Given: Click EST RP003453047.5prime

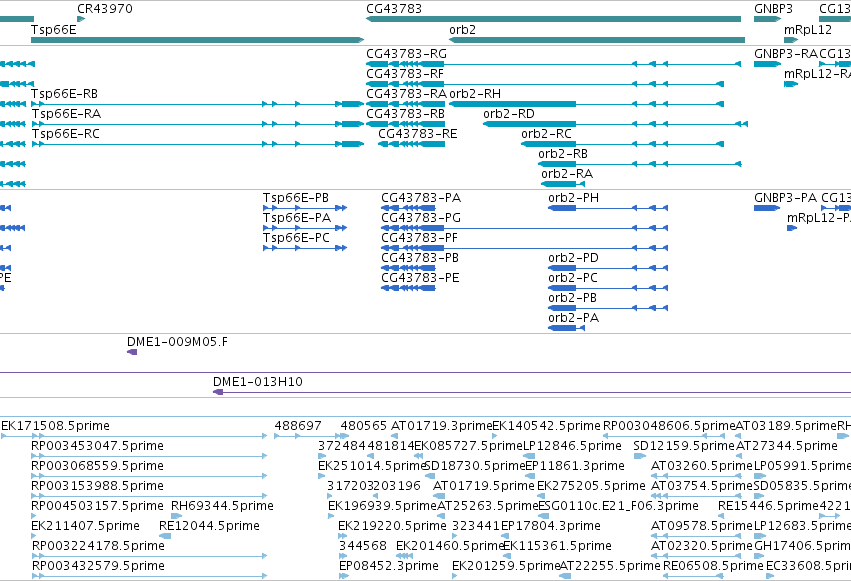Looking at the screenshot, I should click(149, 456).
